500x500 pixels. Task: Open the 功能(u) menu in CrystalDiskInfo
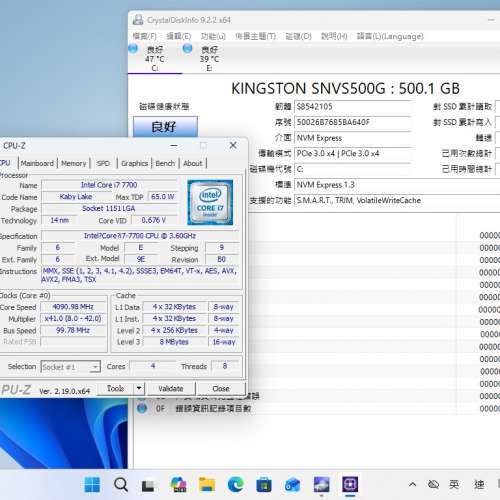tap(213, 36)
